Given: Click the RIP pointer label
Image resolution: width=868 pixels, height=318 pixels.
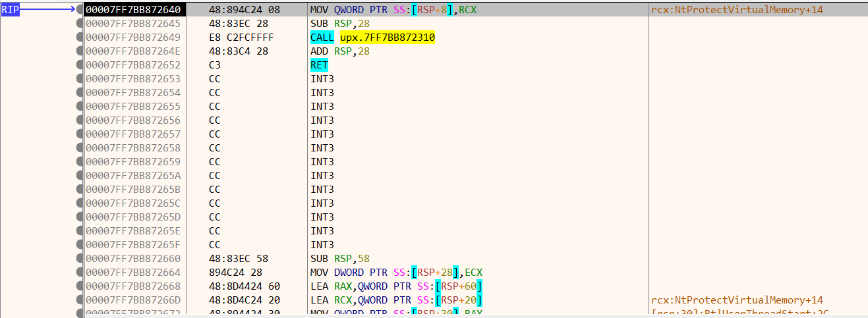Looking at the screenshot, I should pos(11,10).
